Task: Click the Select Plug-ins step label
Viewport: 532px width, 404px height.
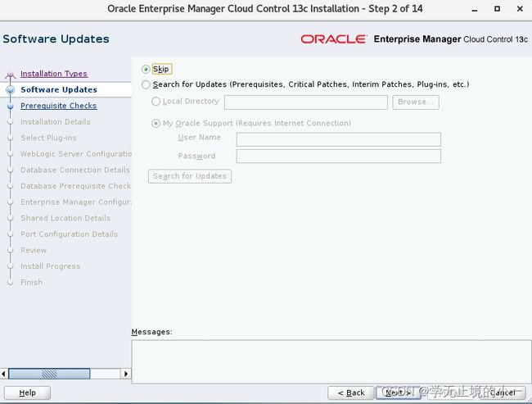Action: pos(48,138)
